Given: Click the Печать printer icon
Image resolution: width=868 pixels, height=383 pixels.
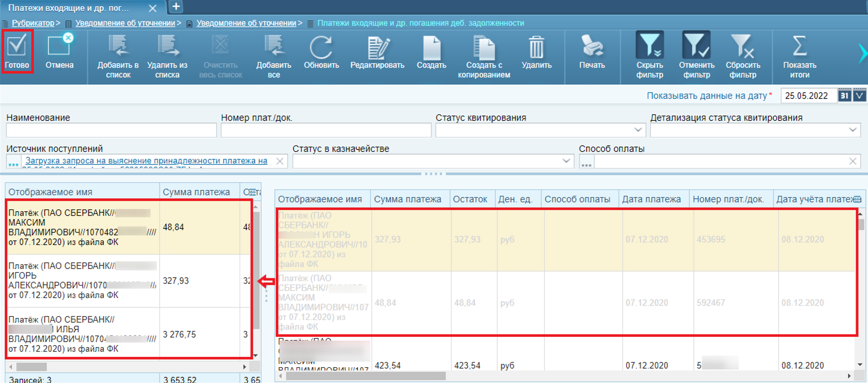Looking at the screenshot, I should [591, 46].
